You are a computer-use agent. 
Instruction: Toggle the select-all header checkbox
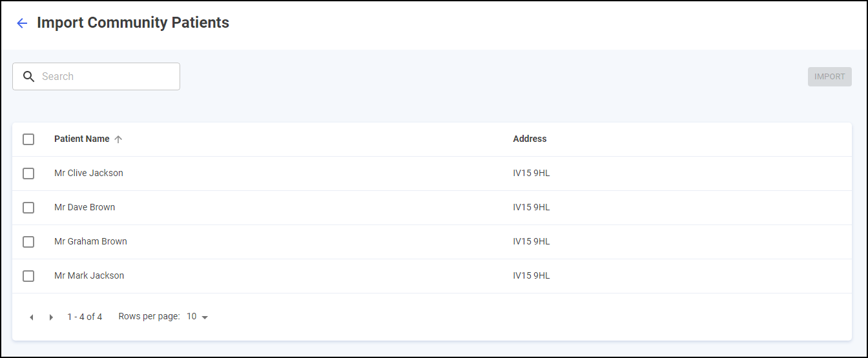coord(28,139)
